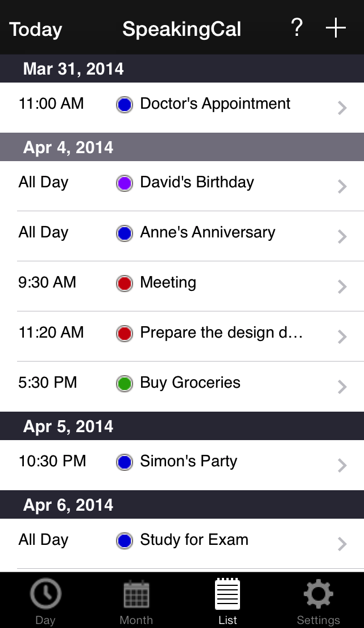Expand Doctor's Appointment details chevron
Screen dimensions: 364x628
(342, 108)
